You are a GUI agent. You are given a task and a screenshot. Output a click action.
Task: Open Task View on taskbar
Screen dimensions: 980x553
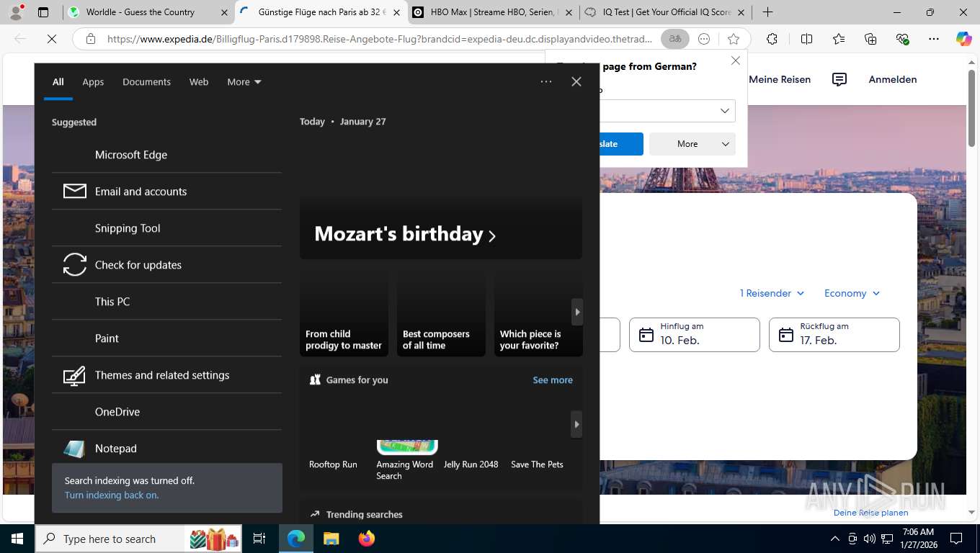pyautogui.click(x=259, y=539)
